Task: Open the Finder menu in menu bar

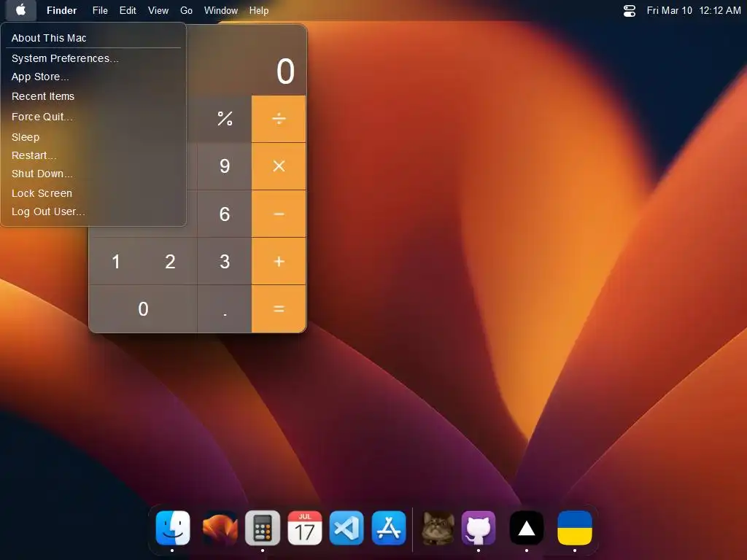Action: (61, 10)
